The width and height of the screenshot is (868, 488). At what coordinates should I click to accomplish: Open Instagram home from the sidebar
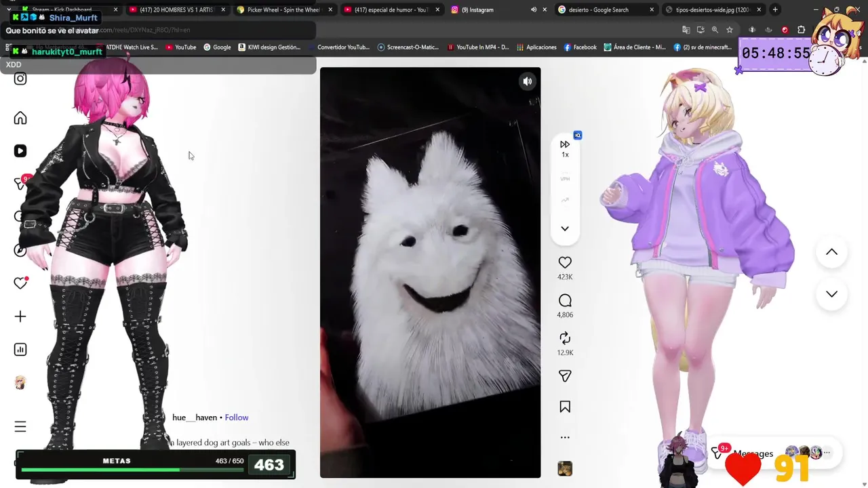[20, 119]
